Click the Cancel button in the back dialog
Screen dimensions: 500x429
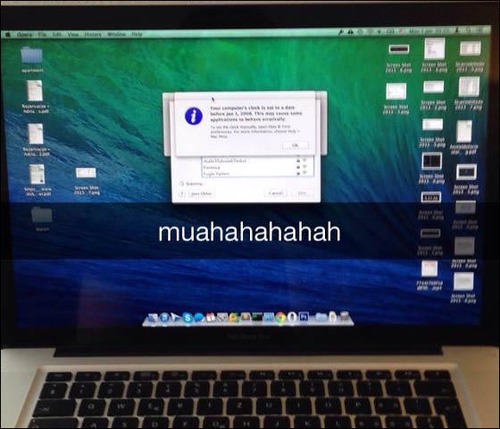276,193
